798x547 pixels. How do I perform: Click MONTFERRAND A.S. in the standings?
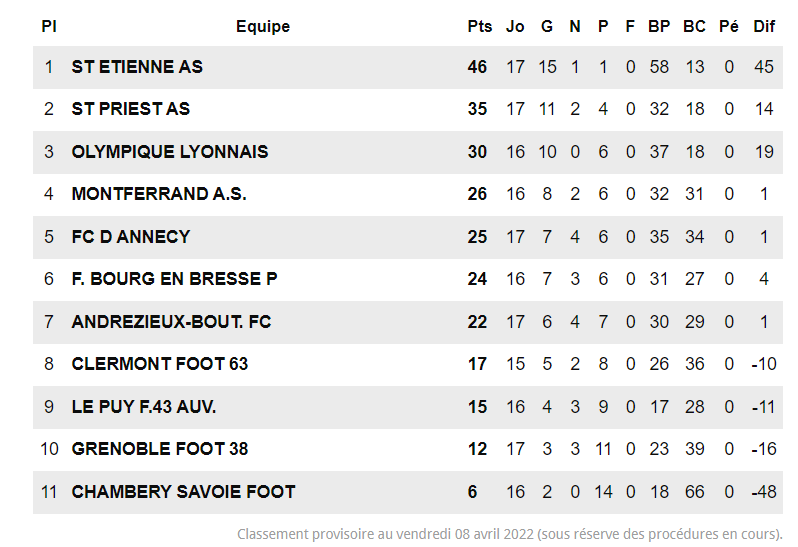[x=159, y=194]
